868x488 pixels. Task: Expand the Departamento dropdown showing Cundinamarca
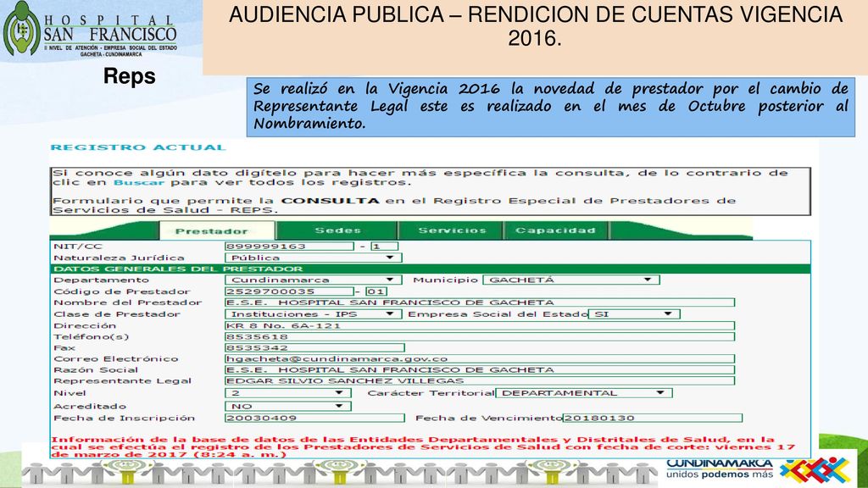pos(314,280)
